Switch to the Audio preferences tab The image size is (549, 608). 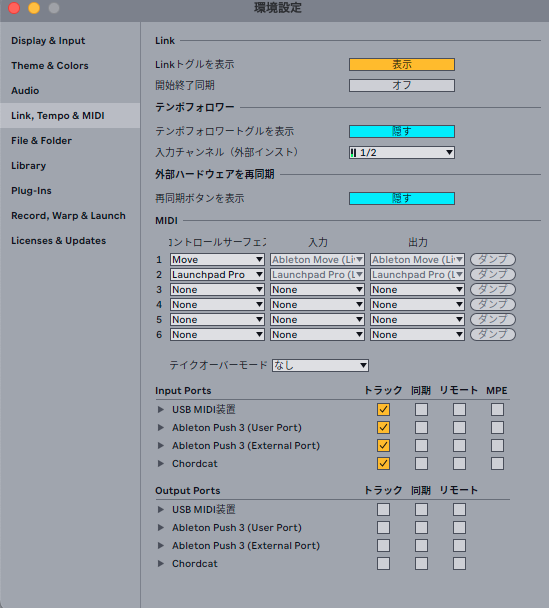tap(25, 90)
